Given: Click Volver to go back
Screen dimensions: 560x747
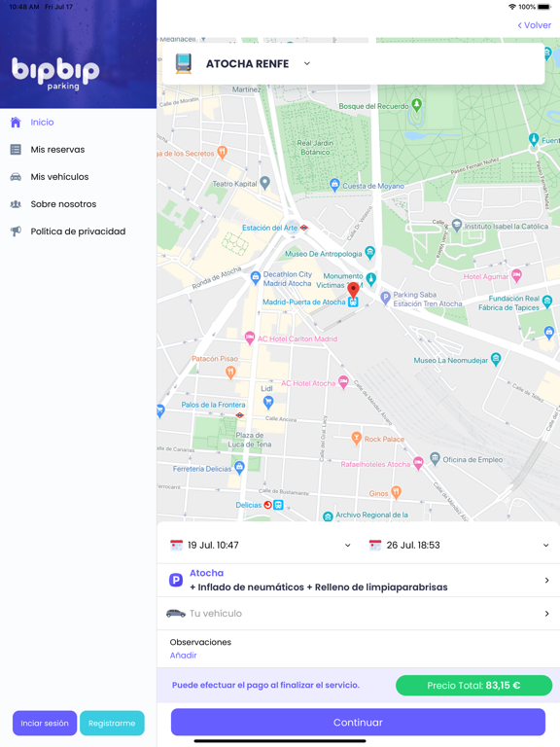Looking at the screenshot, I should pyautogui.click(x=535, y=25).
